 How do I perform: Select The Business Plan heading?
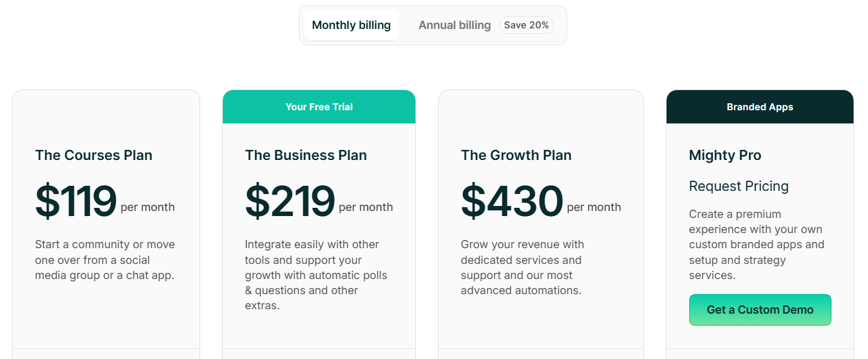306,156
